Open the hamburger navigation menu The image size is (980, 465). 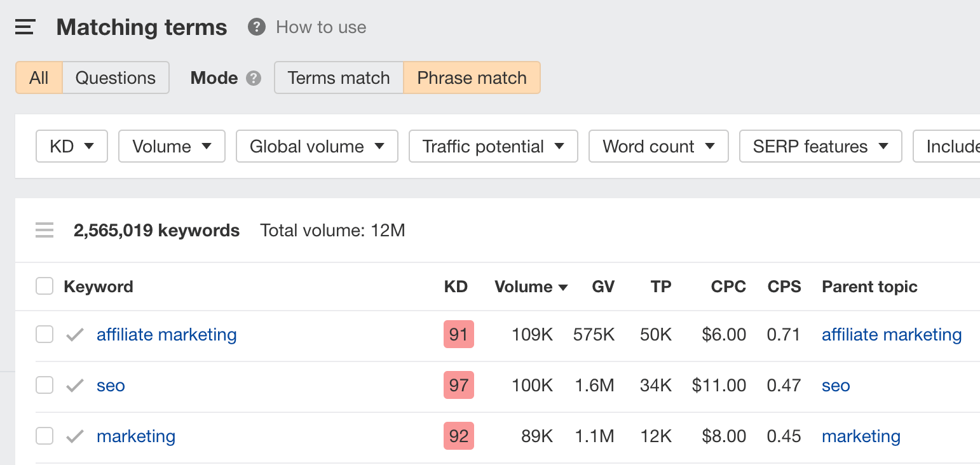(24, 27)
